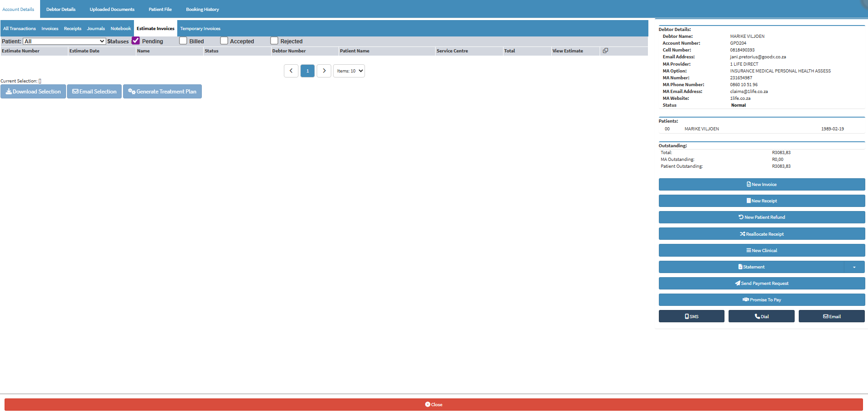
Task: Click account number GPD204
Action: point(738,43)
